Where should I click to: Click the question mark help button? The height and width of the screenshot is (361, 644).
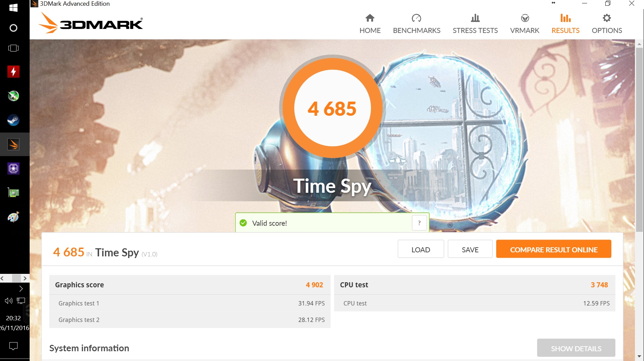[419, 223]
